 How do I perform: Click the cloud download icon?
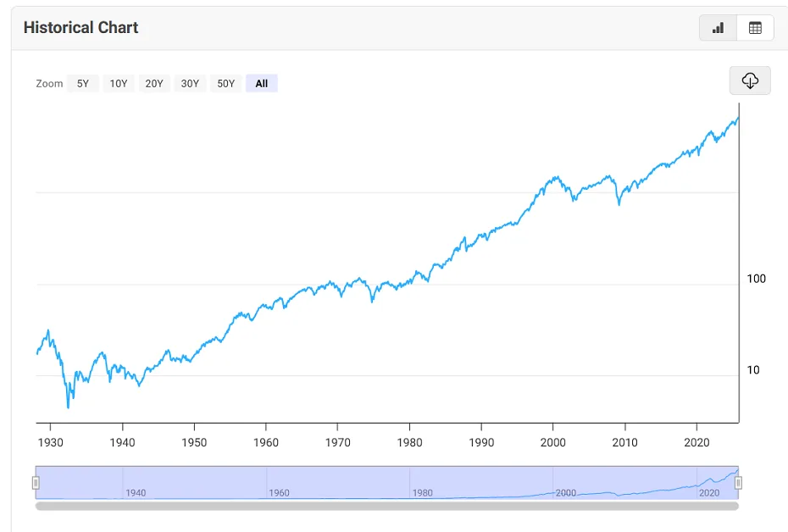pos(750,80)
